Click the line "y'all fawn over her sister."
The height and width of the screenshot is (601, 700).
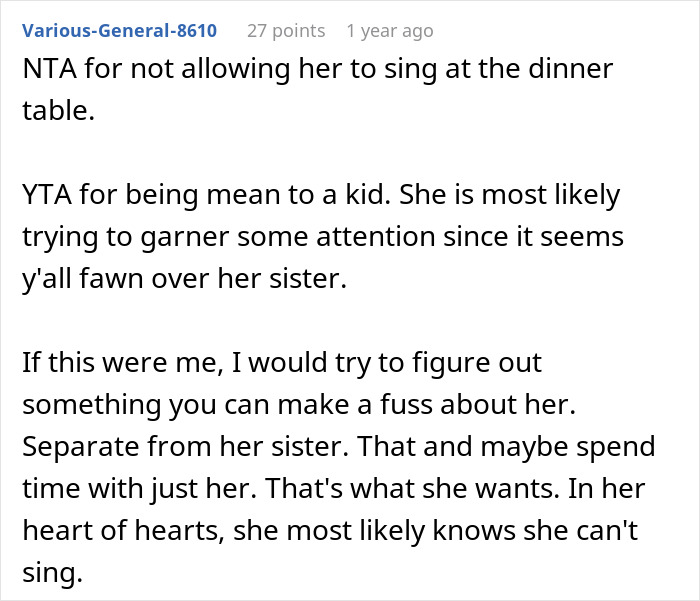pos(183,279)
